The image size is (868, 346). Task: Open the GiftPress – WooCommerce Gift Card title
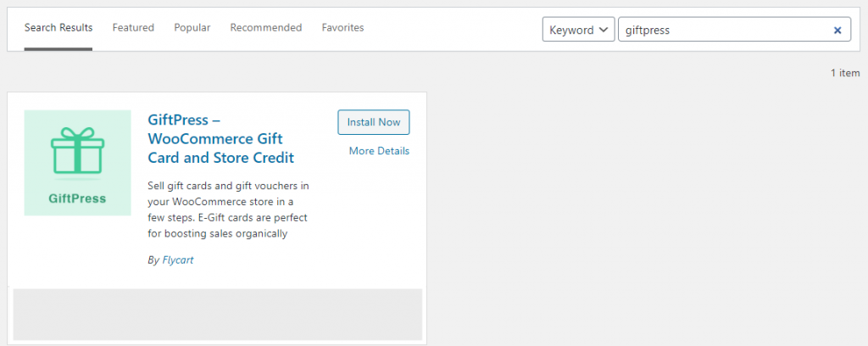coord(221,138)
